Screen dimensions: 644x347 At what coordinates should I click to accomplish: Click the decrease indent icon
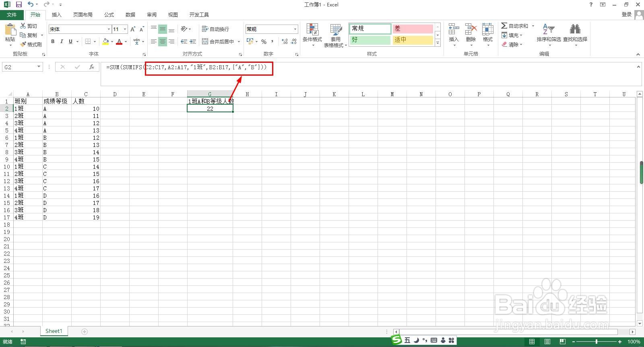(x=184, y=41)
